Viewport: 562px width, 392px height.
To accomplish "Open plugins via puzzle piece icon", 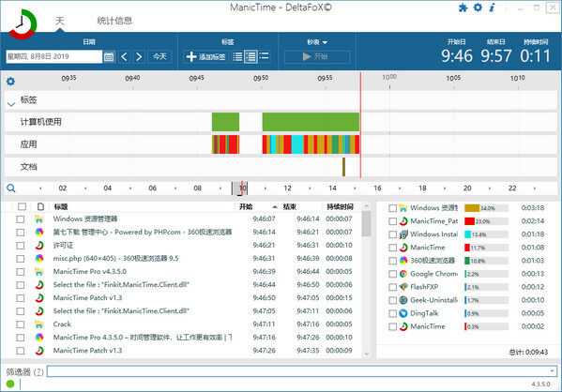I will 463,8.
